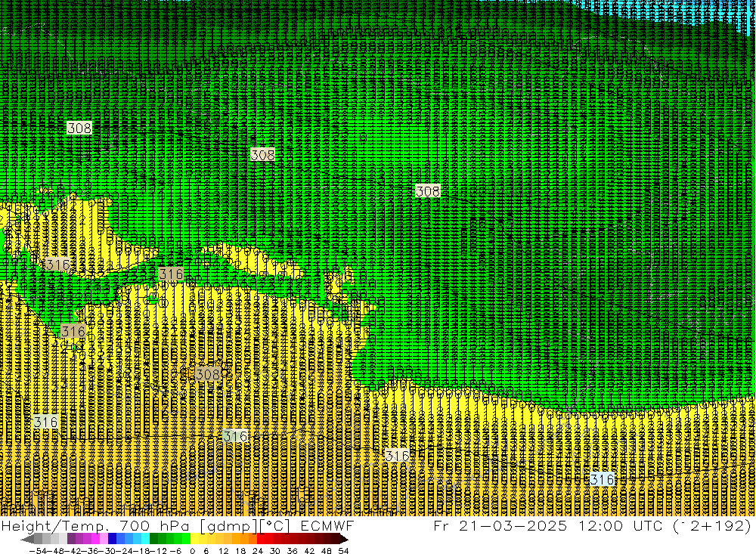
Task: Click the -54 legend value
Action: pos(38,551)
